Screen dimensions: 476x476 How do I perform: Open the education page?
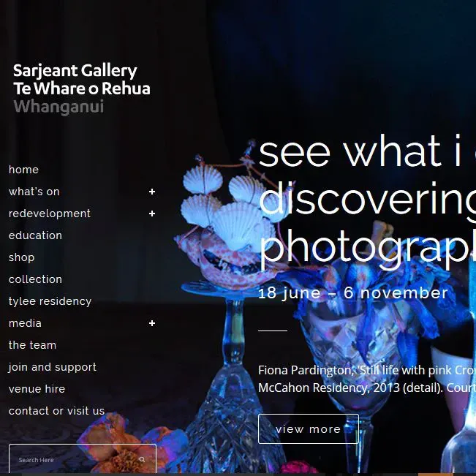(x=35, y=235)
